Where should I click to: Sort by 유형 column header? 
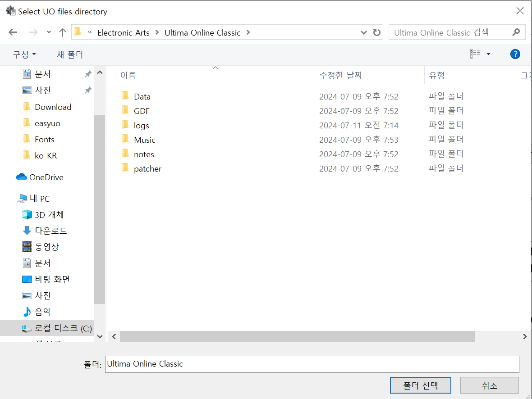tap(437, 75)
